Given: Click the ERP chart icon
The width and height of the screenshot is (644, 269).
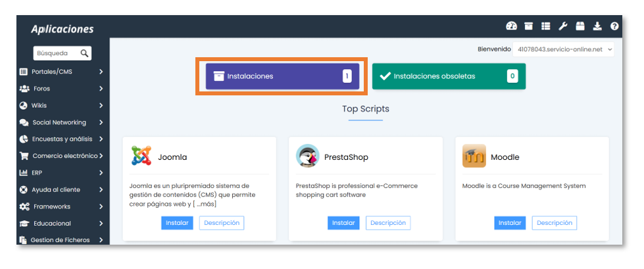Looking at the screenshot, I should point(24,173).
